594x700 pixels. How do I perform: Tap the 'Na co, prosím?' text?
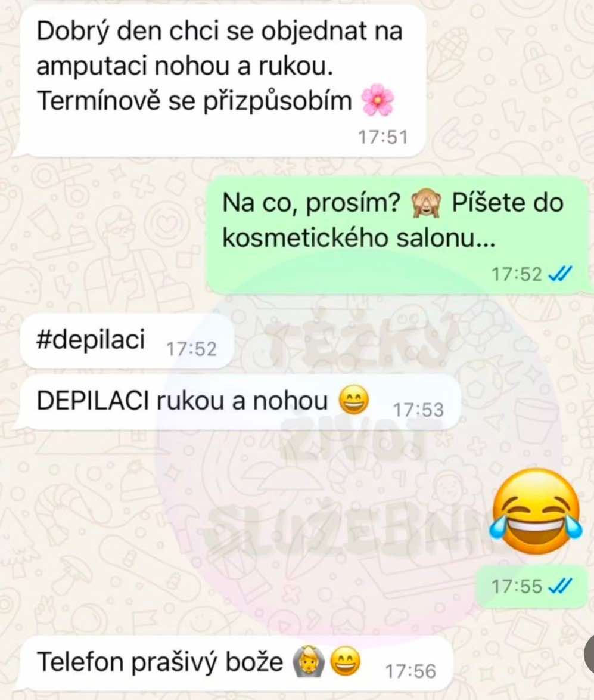311,203
